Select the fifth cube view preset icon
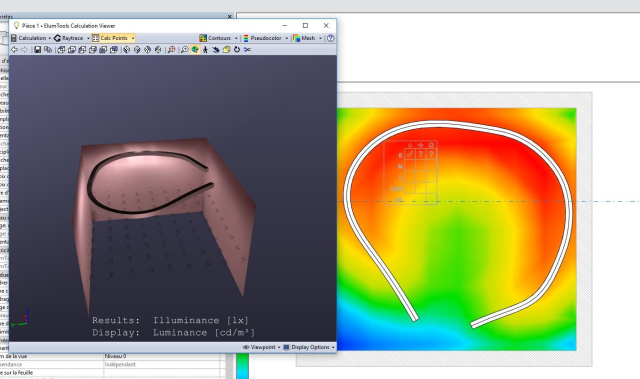 coord(103,49)
